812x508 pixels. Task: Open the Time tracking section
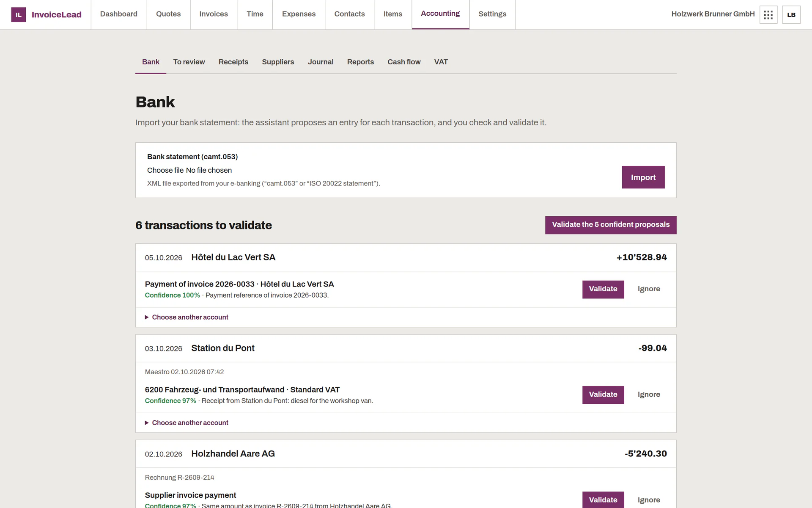[255, 14]
